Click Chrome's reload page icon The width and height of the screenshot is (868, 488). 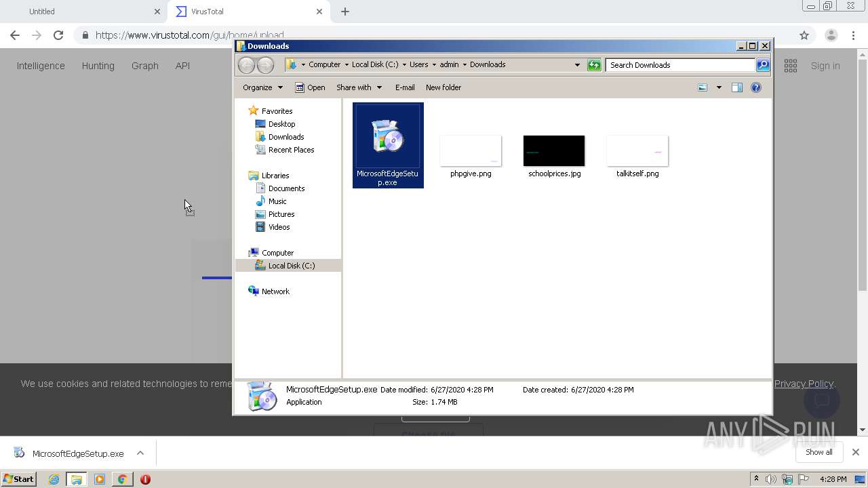click(58, 35)
